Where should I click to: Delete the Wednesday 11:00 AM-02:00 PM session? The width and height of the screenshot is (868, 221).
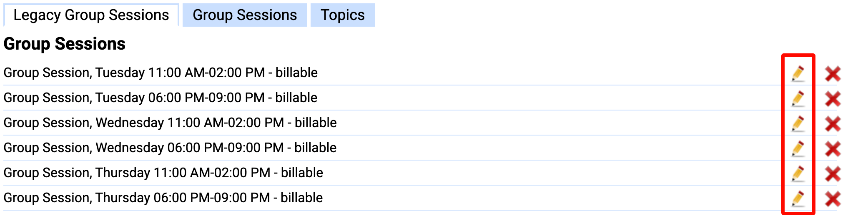click(833, 124)
